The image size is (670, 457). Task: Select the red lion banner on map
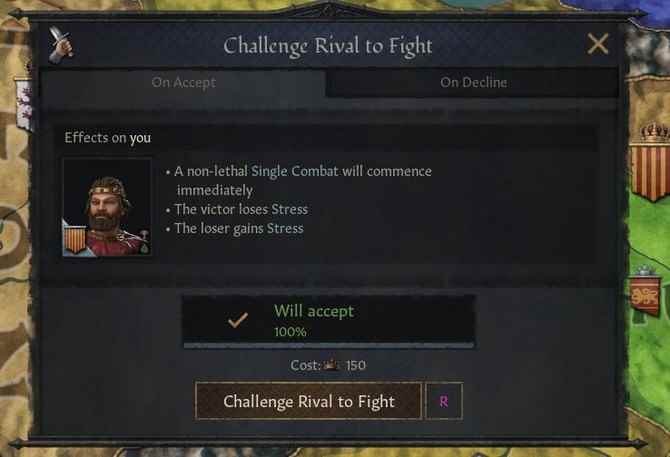646,295
